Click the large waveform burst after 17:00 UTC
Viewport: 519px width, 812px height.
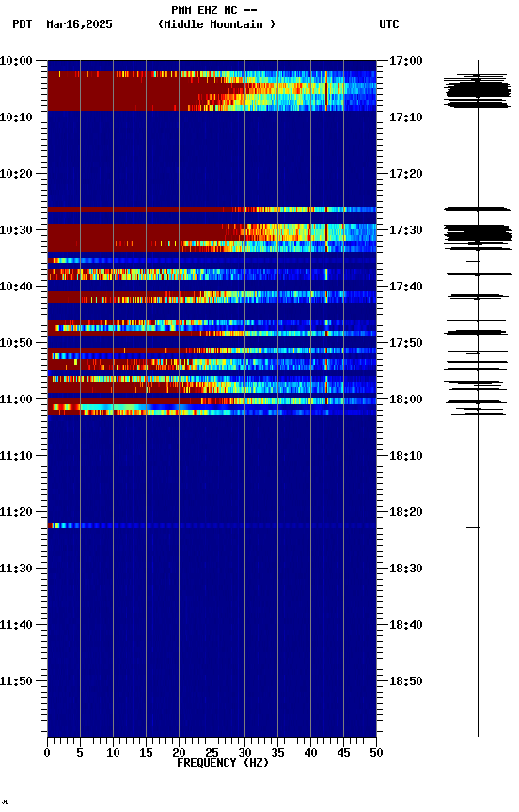(478, 90)
